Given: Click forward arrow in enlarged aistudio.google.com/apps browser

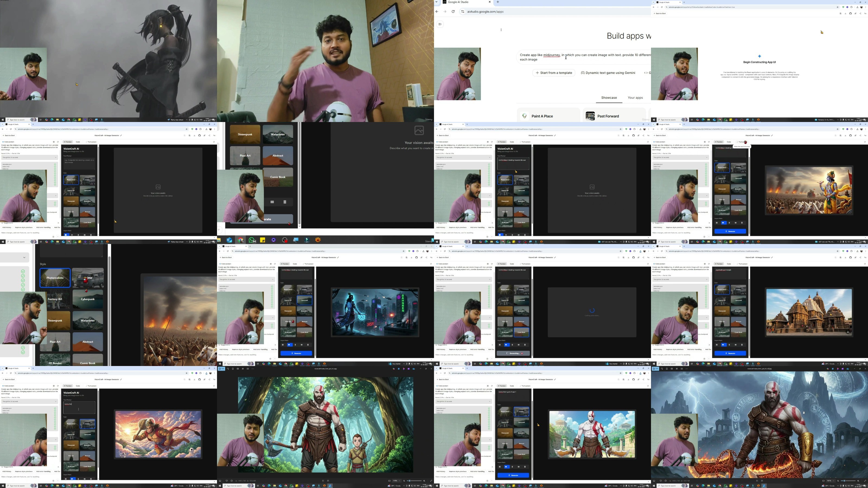Looking at the screenshot, I should click(x=445, y=11).
